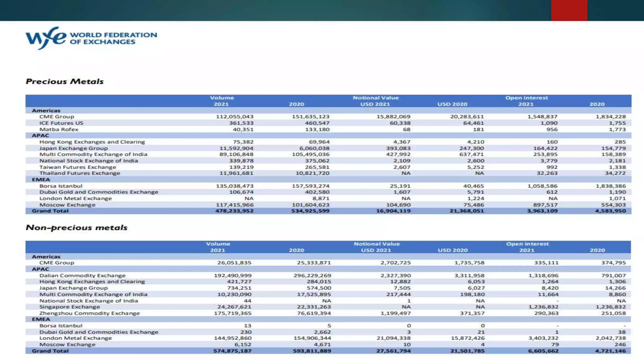The image size is (644, 362).
Task: Select non-precious total volume 574,875,187
Action: tap(232, 351)
